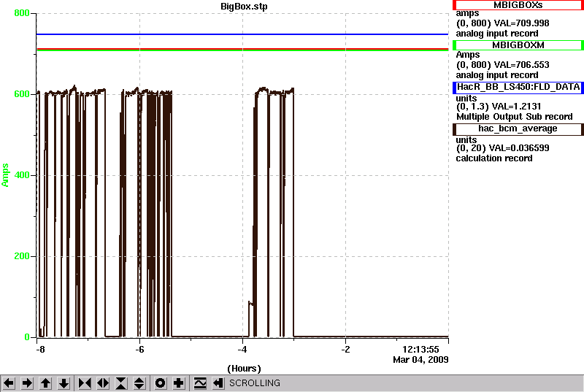
Task: Click the 200 y-axis tick label
Action: [x=22, y=256]
